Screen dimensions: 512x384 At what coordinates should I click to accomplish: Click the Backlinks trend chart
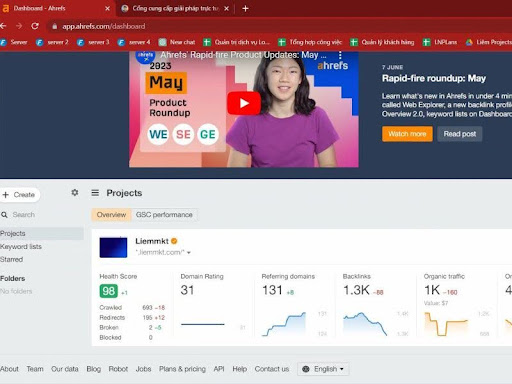pyautogui.click(x=365, y=324)
